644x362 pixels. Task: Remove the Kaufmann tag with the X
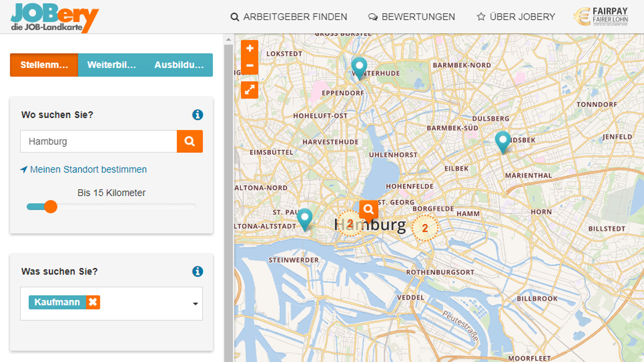tap(93, 302)
